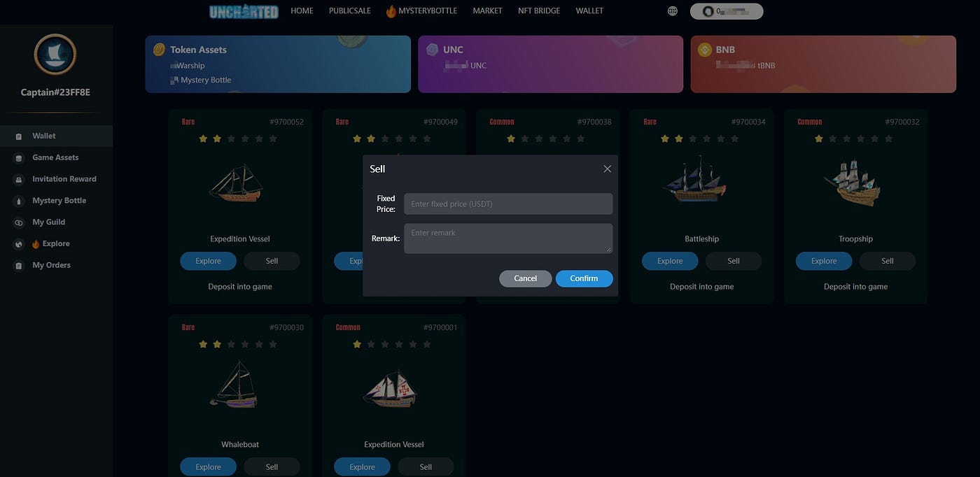980x477 pixels.
Task: Click the flame icon beside MYSTERYBOTTLE
Action: (391, 11)
